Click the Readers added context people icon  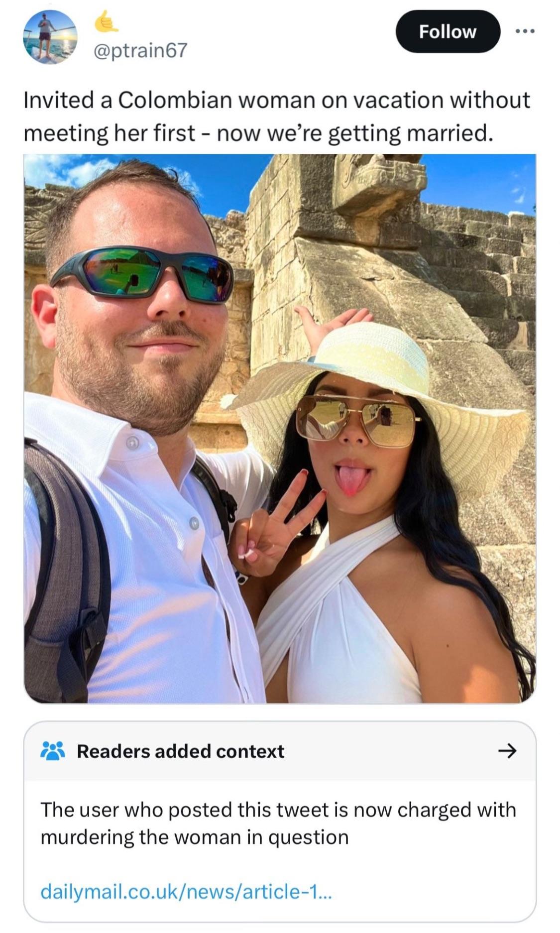[x=53, y=751]
